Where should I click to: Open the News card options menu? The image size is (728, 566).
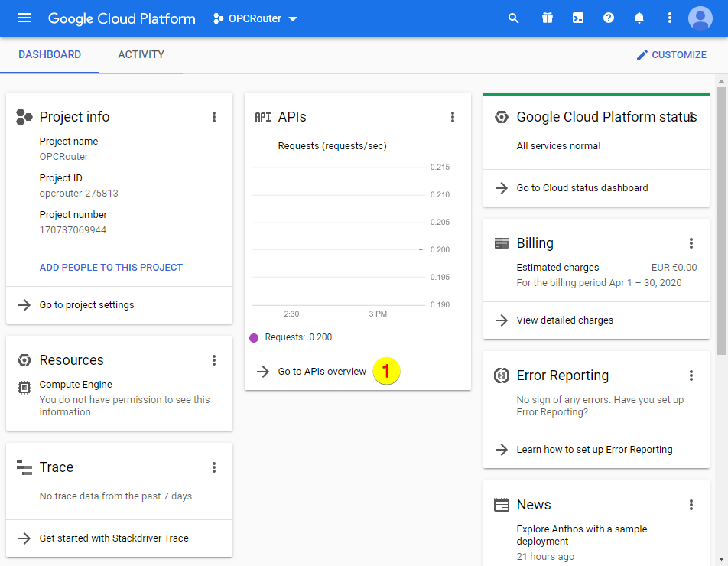tap(691, 505)
